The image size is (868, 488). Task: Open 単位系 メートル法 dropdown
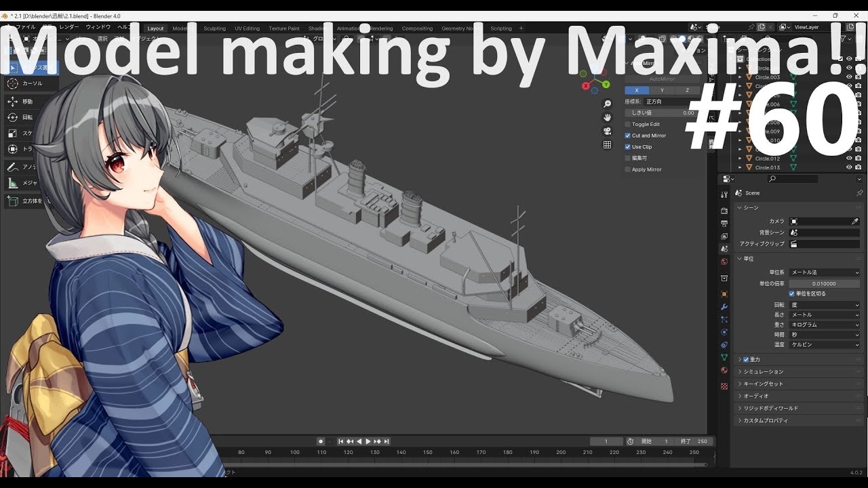click(825, 272)
